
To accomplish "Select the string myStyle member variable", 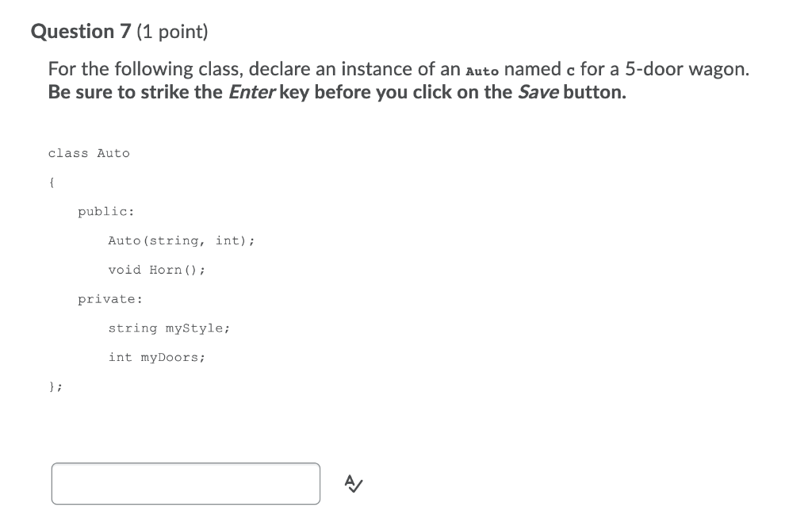I will [x=169, y=328].
